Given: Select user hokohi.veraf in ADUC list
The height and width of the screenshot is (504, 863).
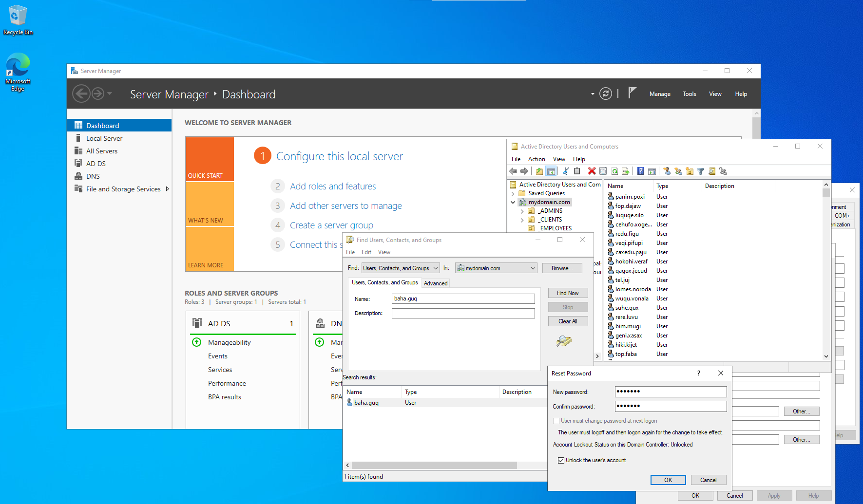Looking at the screenshot, I should [x=631, y=261].
